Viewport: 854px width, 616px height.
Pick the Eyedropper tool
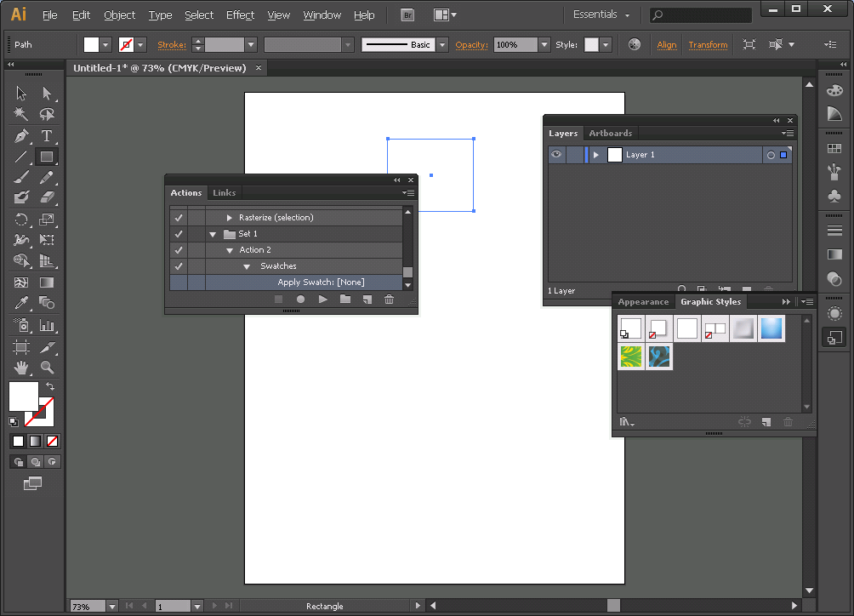[21, 303]
